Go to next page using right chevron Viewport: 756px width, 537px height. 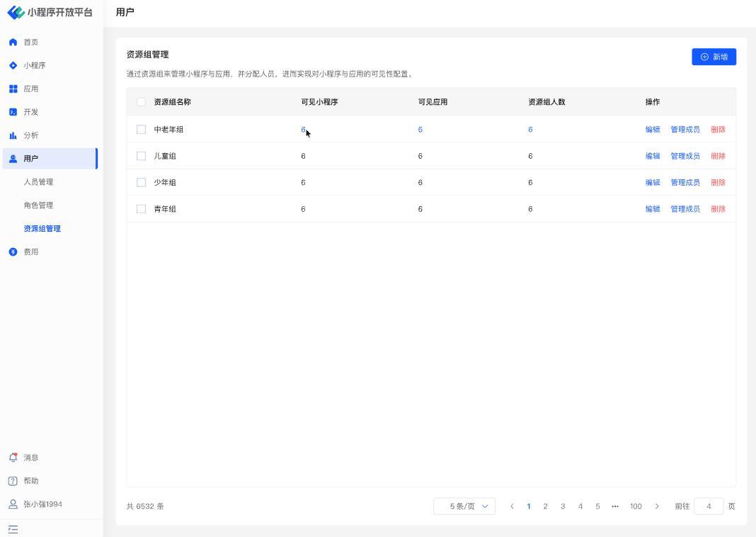coord(657,507)
